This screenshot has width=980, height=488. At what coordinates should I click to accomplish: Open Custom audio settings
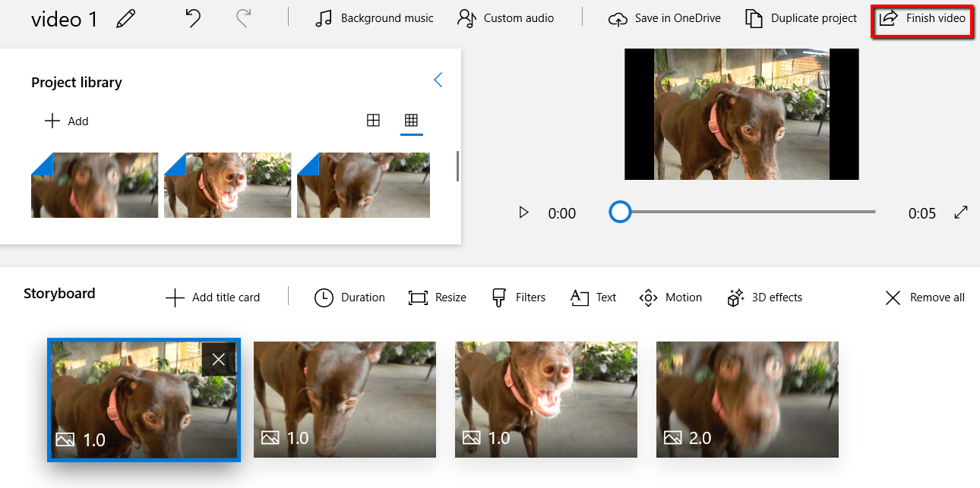pos(505,18)
